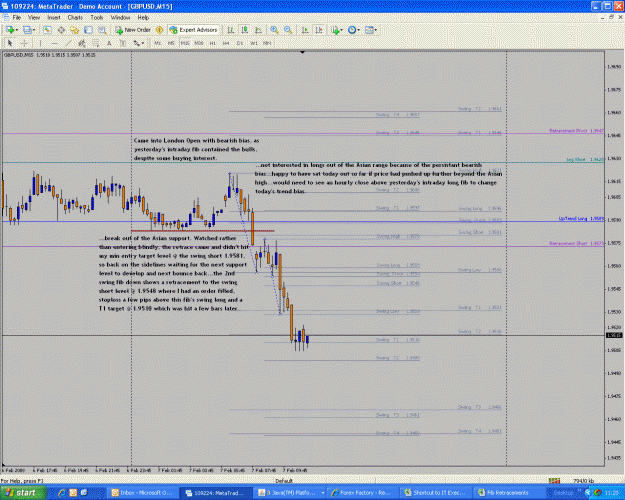
Task: Click the chart shift triangle marker
Action: tap(303, 52)
